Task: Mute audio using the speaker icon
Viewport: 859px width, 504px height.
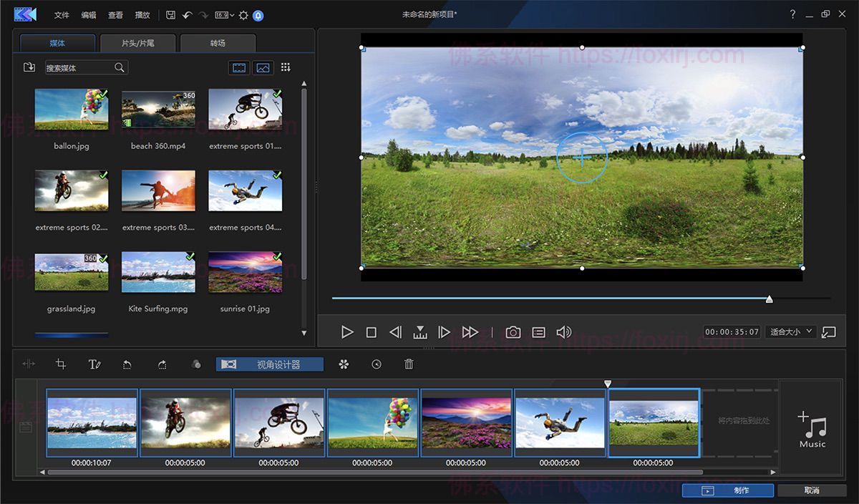Action: tap(564, 332)
